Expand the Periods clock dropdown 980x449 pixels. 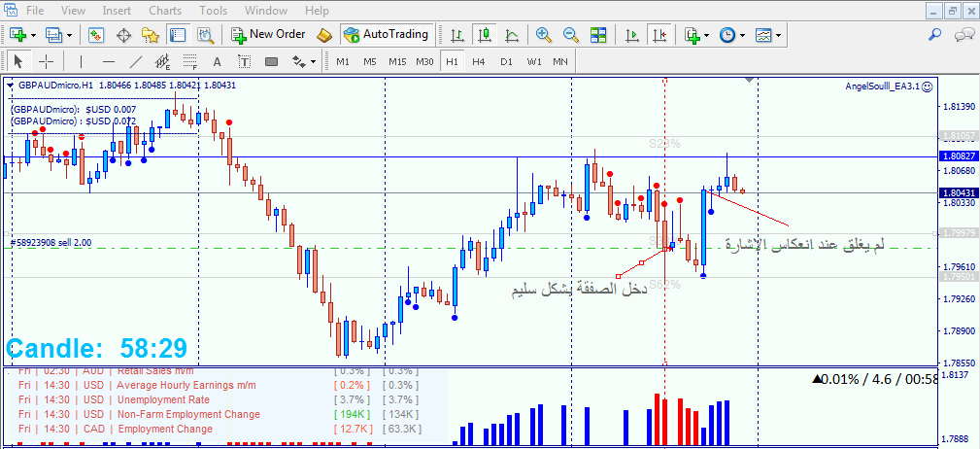click(x=743, y=35)
